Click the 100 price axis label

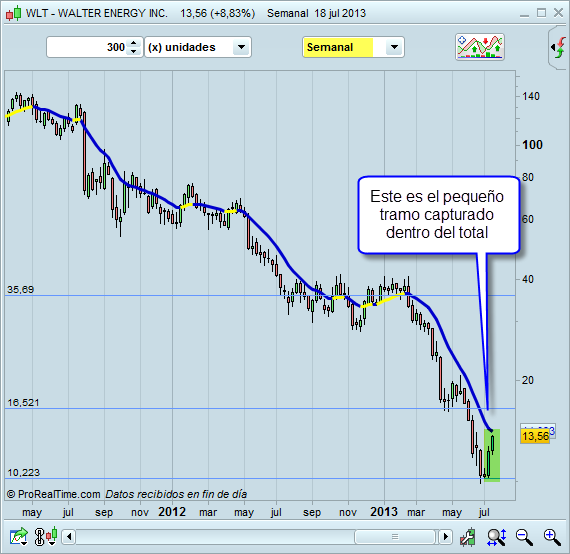click(532, 145)
